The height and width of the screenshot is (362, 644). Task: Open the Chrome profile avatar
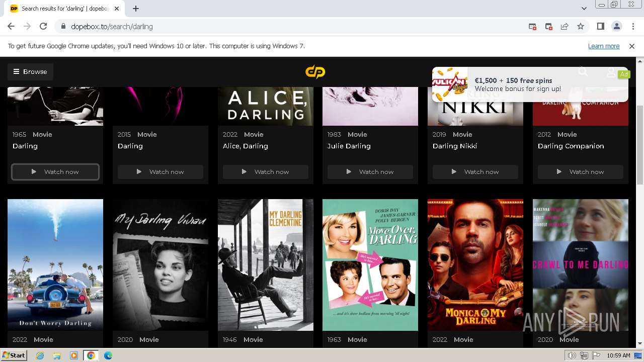click(616, 26)
